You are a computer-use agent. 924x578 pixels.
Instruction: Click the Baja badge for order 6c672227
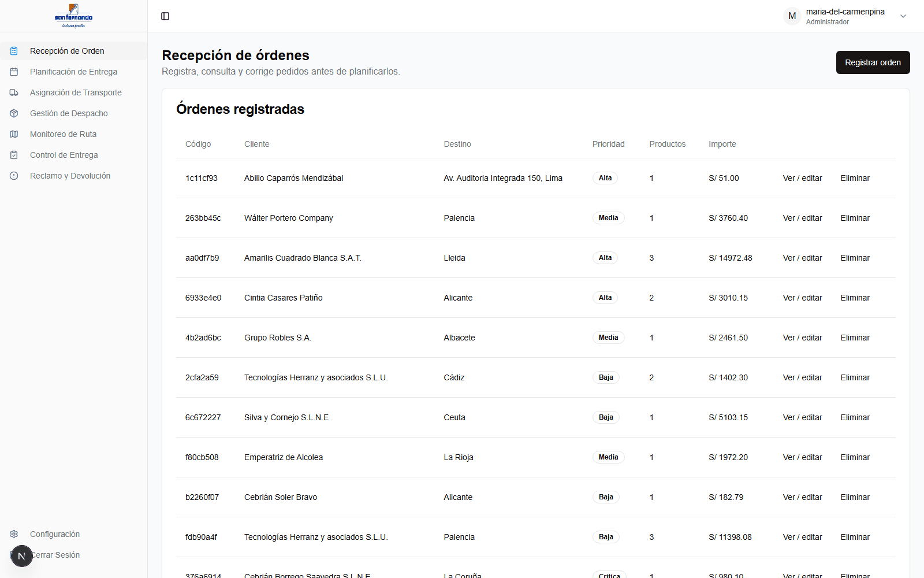tap(606, 417)
